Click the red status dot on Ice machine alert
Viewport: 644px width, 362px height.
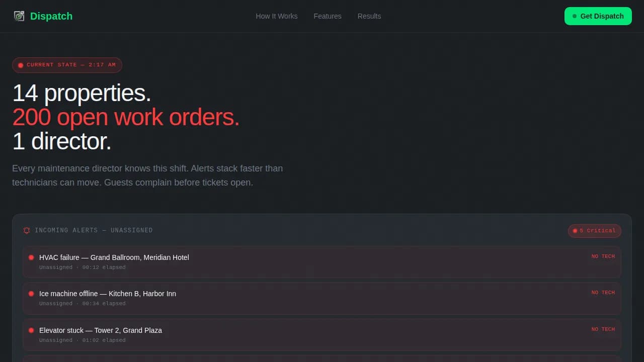click(31, 293)
